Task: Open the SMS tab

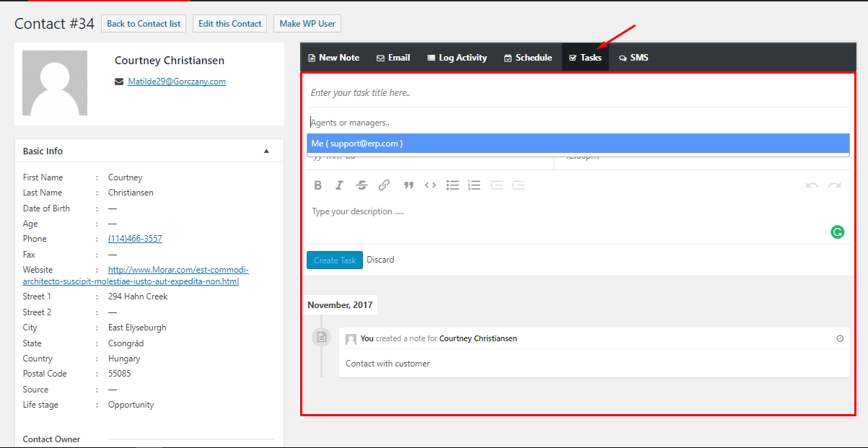Action: tap(634, 58)
